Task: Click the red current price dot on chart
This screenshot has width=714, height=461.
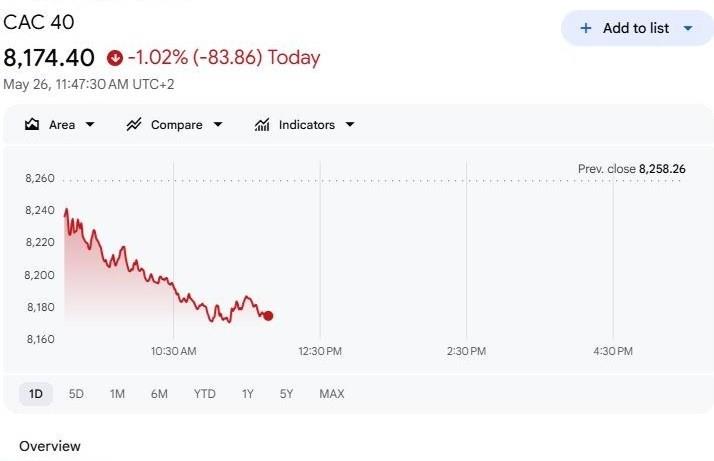Action: [x=268, y=316]
